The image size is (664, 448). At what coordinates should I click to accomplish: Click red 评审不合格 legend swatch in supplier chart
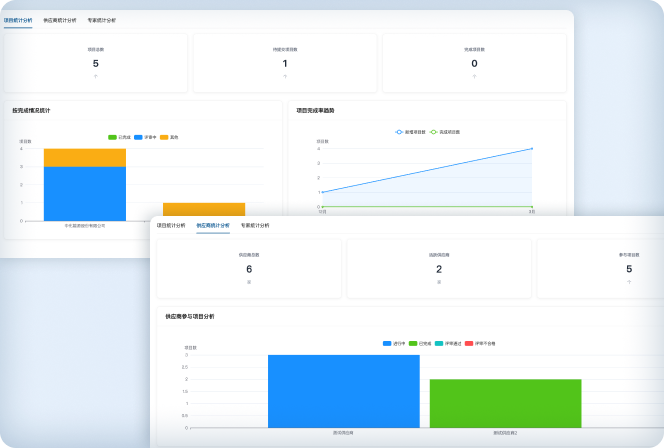point(468,343)
